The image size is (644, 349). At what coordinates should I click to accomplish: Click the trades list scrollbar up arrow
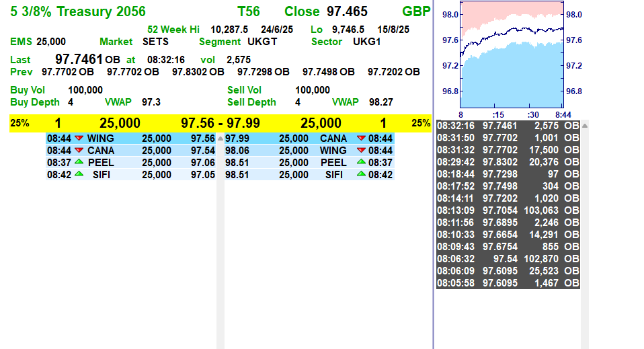tap(585, 126)
